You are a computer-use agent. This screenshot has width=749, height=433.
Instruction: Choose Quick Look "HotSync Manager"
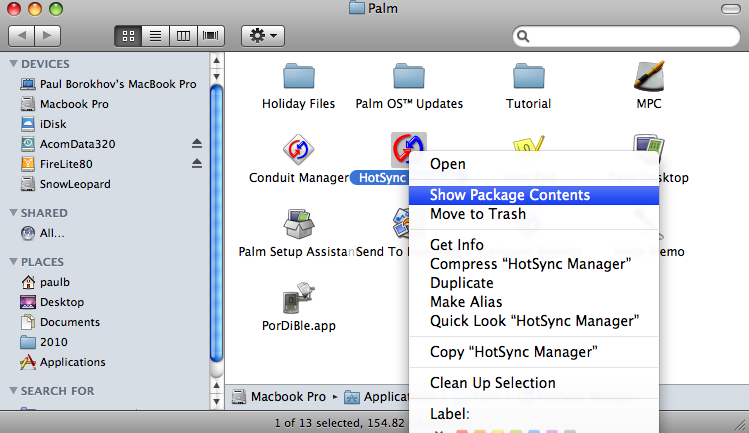pyautogui.click(x=534, y=321)
